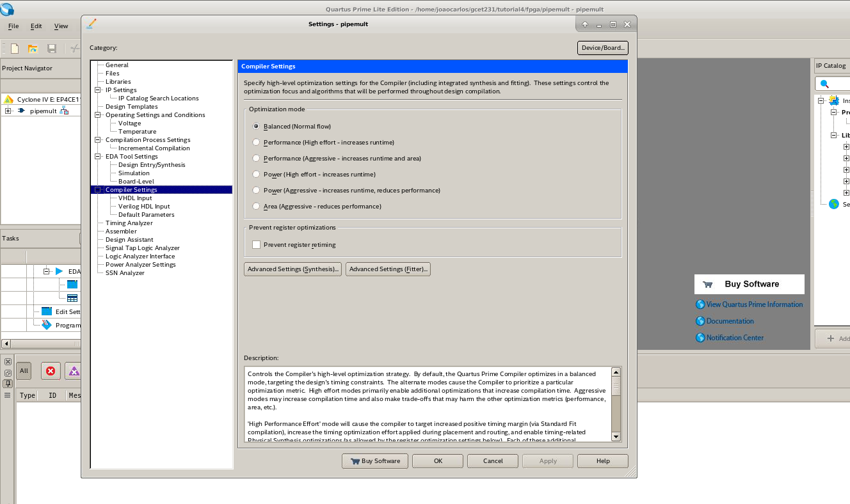Click the Save floppy toolbar icon
This screenshot has width=850, height=504.
52,49
